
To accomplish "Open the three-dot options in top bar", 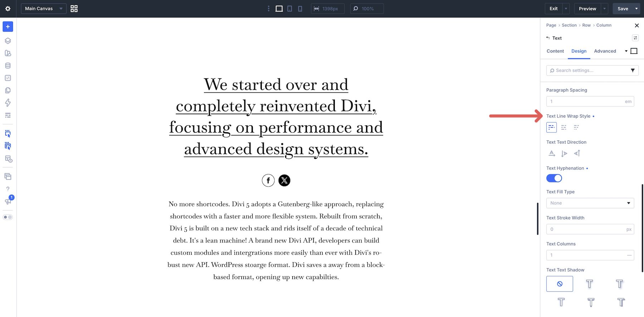I will [269, 9].
